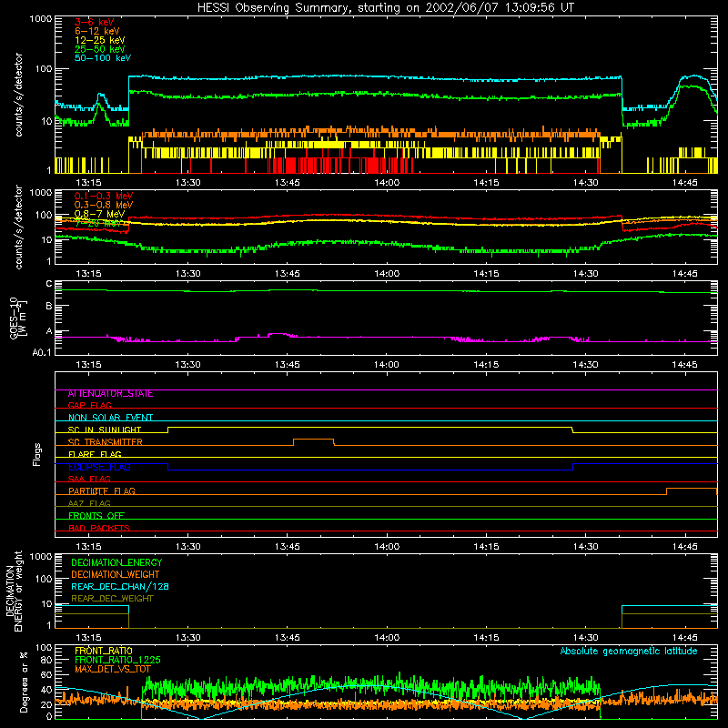The height and width of the screenshot is (728, 728).
Task: Click the REAR_DEC_WEIGHT legend label
Action: point(112,599)
